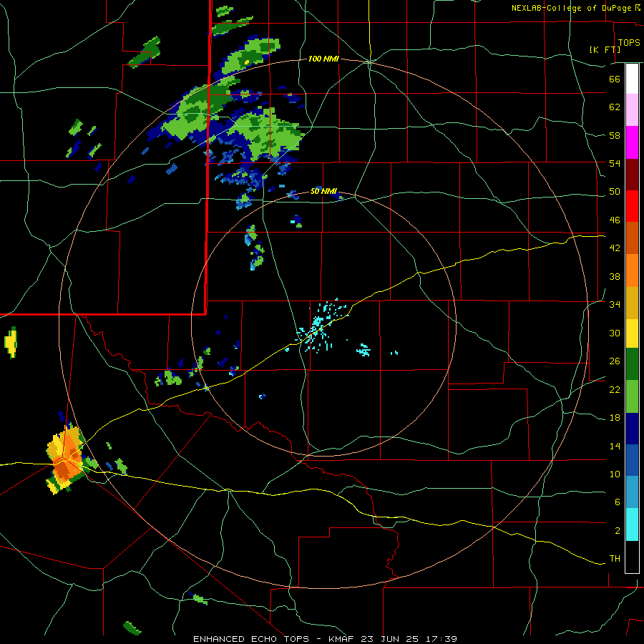The image size is (644, 644).
Task: Click the '50 NMI' range ring label
Action: (323, 191)
